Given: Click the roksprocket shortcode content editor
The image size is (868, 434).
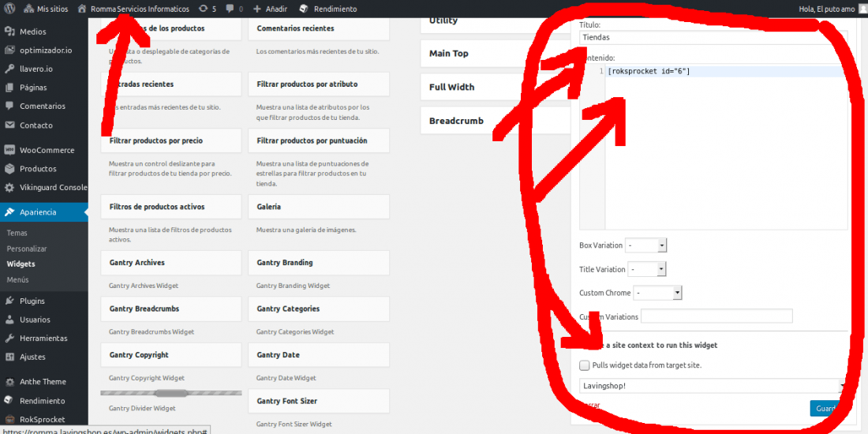Looking at the screenshot, I should 726,148.
